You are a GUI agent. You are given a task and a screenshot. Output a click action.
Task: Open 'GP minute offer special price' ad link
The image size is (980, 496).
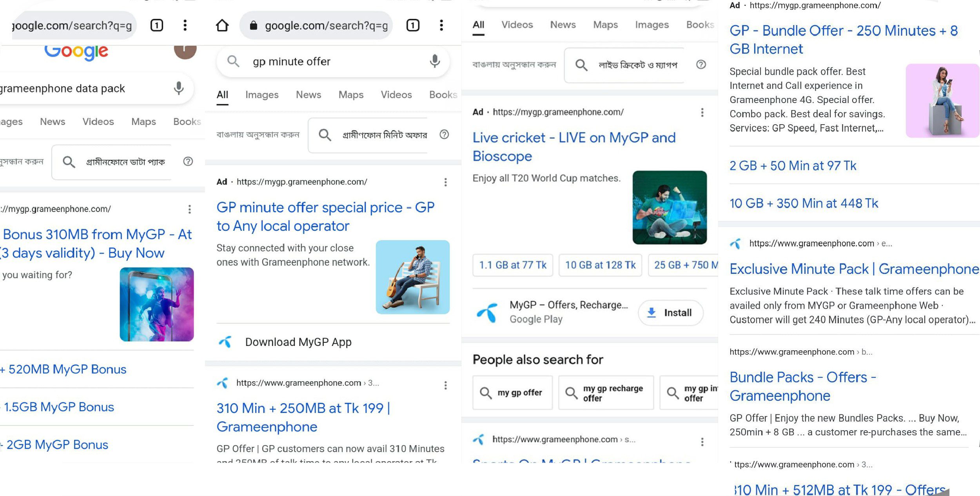(x=325, y=217)
